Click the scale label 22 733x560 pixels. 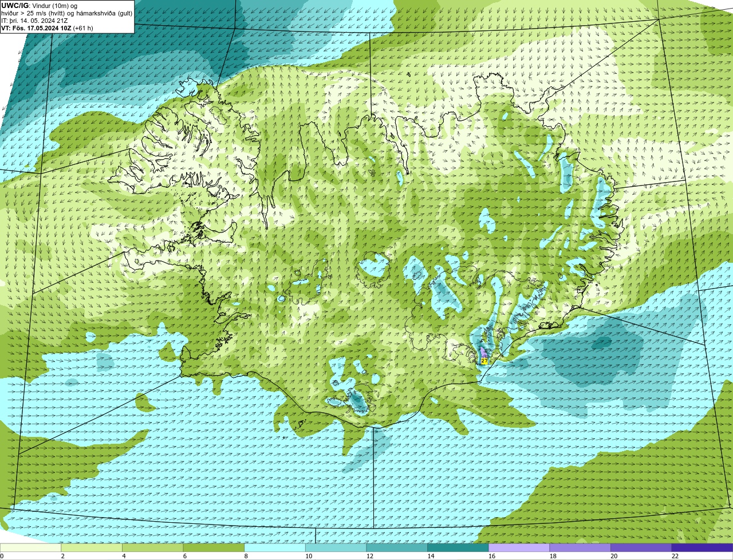(675, 556)
